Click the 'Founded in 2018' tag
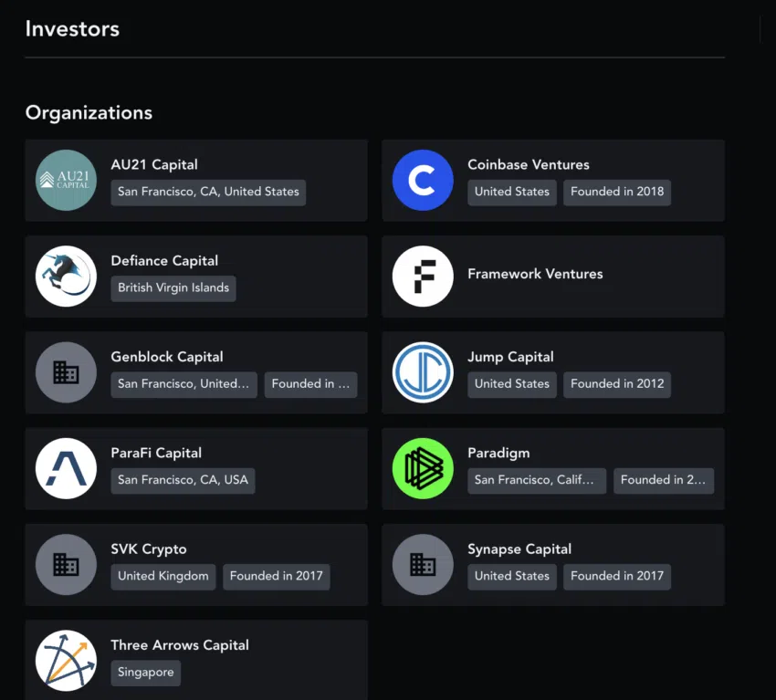Viewport: 776px width, 700px height. click(617, 192)
